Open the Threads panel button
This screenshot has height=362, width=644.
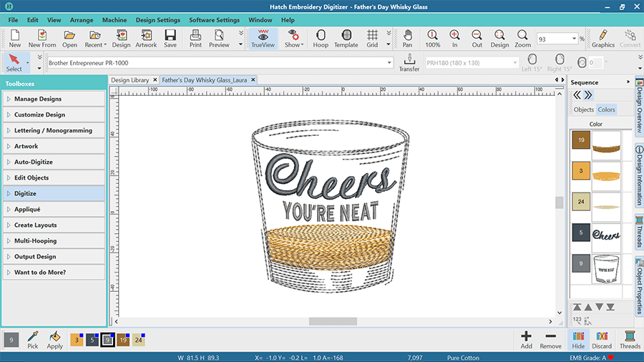630,339
